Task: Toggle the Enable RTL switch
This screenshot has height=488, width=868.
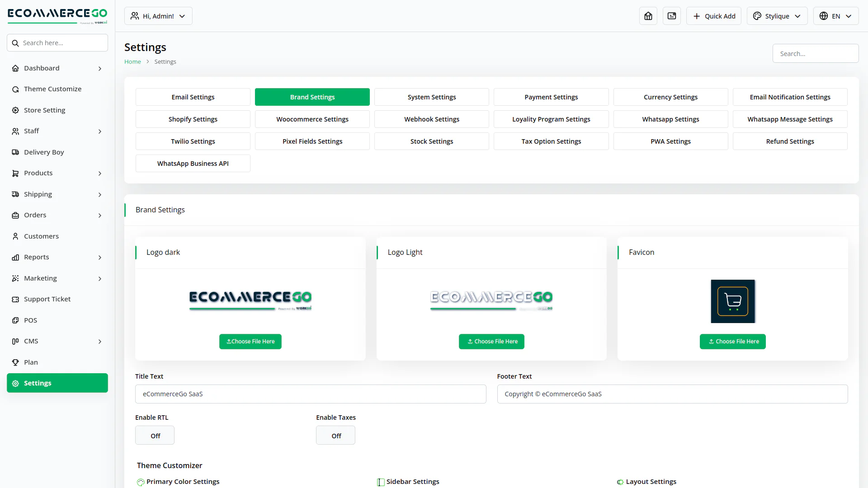Action: click(x=155, y=436)
